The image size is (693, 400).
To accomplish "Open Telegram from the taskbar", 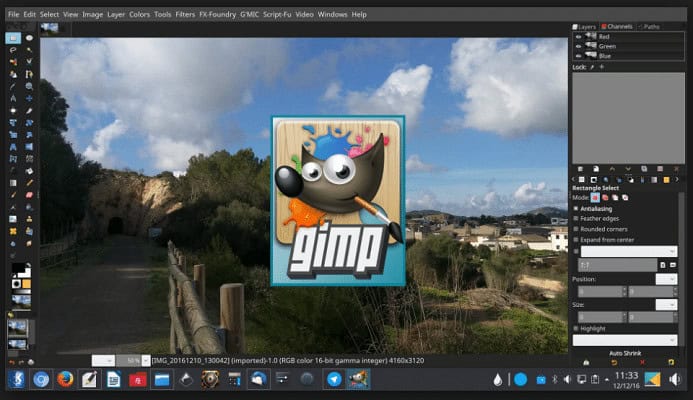I will (x=334, y=379).
